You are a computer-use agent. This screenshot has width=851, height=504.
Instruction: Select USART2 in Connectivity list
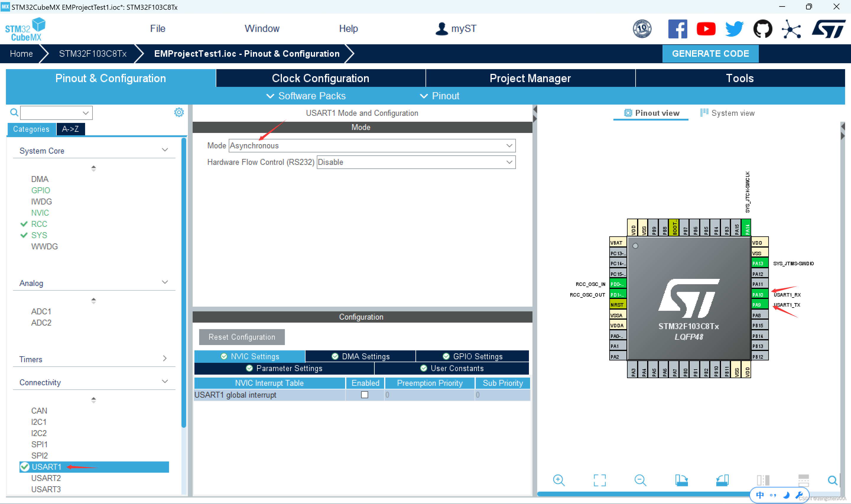pos(46,478)
